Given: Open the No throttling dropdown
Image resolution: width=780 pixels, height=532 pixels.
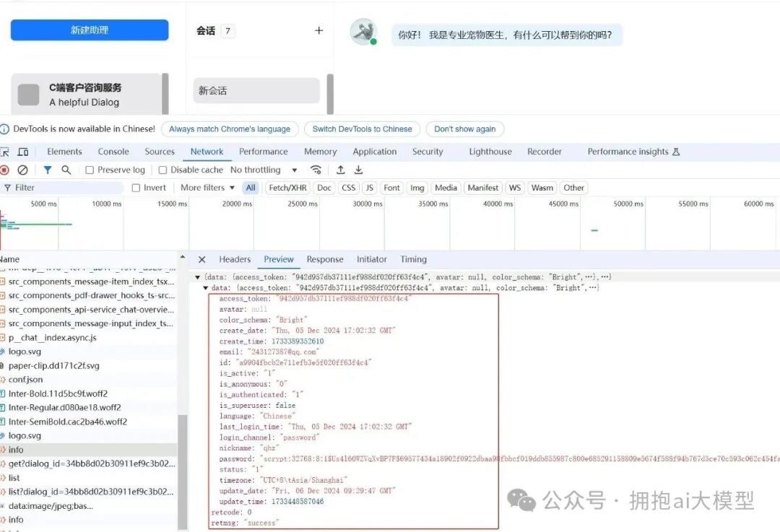Looking at the screenshot, I should point(260,170).
